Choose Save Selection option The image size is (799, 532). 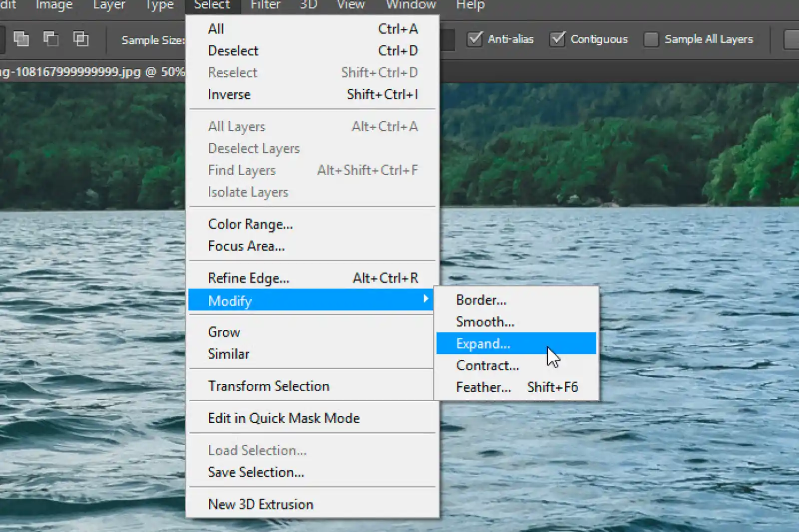click(313, 472)
